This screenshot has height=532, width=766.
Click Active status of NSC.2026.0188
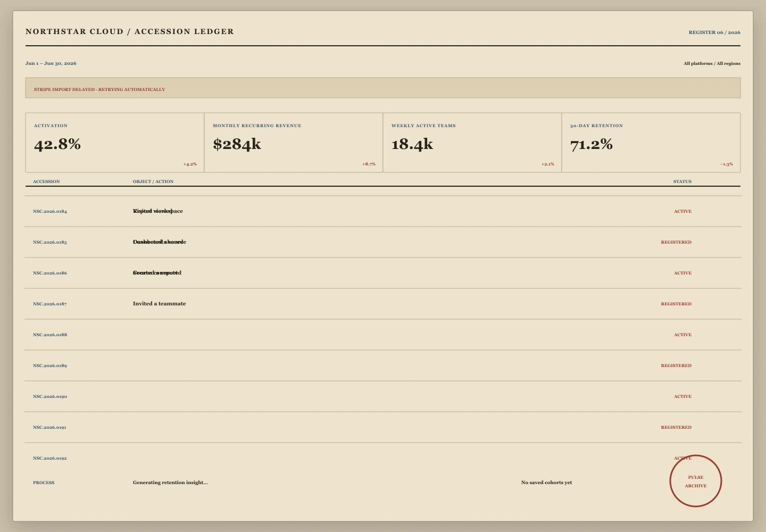coord(683,335)
